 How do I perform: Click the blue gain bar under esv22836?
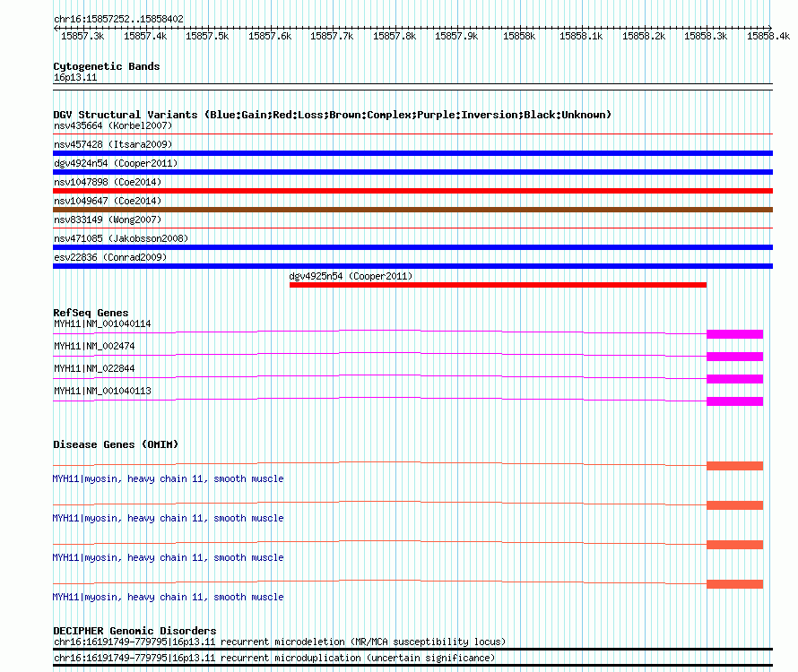click(412, 266)
